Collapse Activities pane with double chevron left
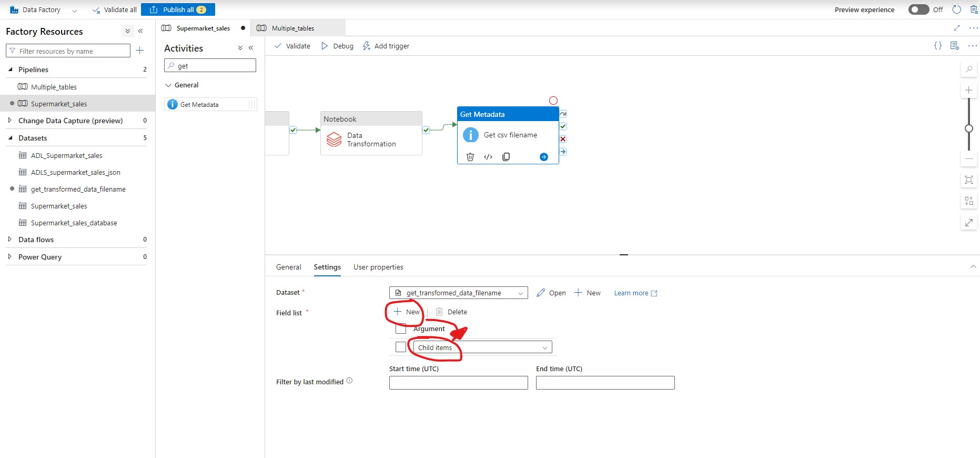Screen dimensions: 980x458 (x=251, y=47)
